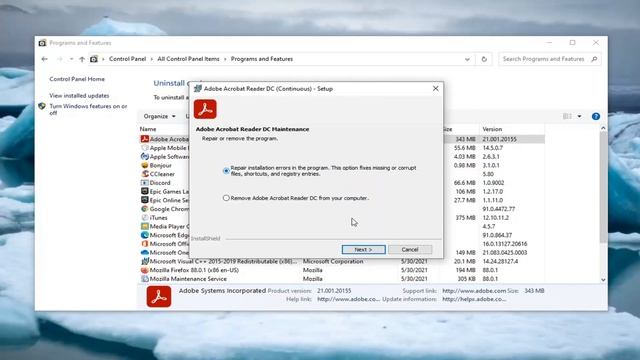Select the Media Player Classic entry

click(x=164, y=227)
